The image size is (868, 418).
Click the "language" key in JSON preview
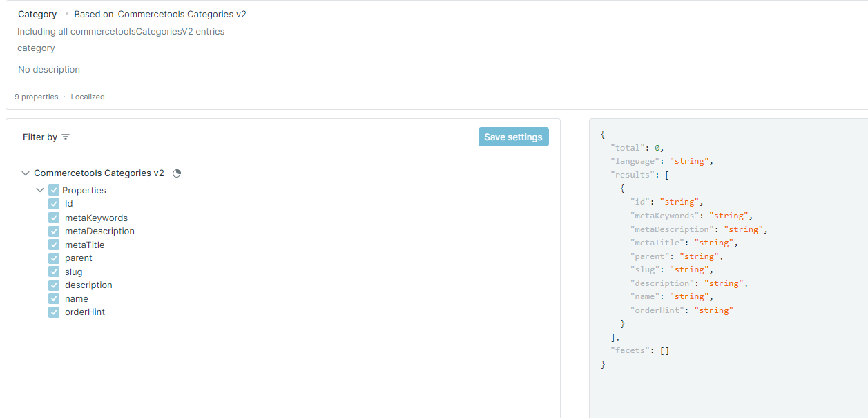[635, 161]
